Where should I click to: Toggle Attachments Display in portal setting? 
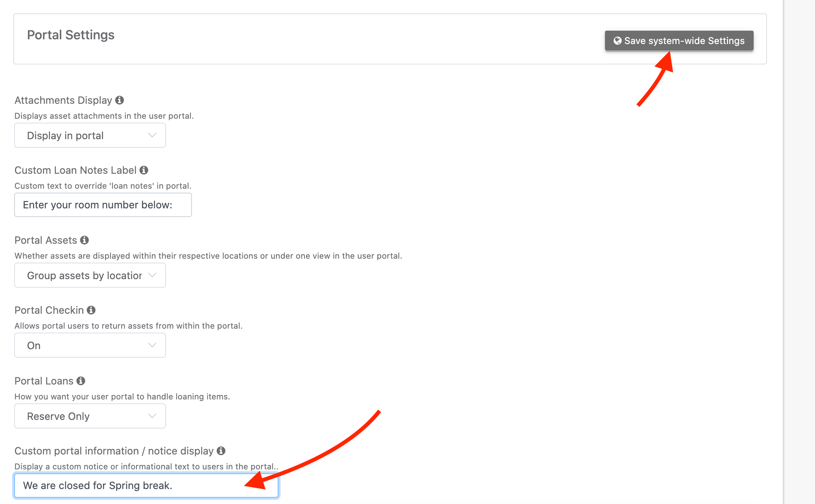[x=90, y=136]
